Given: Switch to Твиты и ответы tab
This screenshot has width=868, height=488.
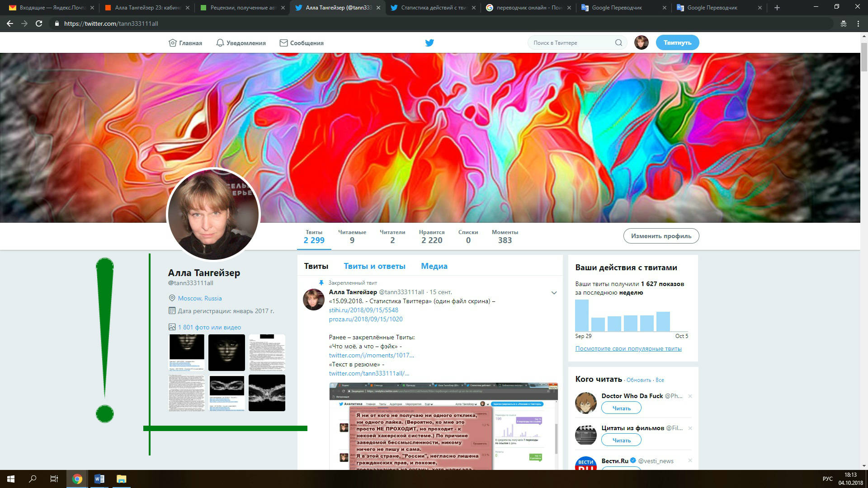Looking at the screenshot, I should pyautogui.click(x=374, y=266).
